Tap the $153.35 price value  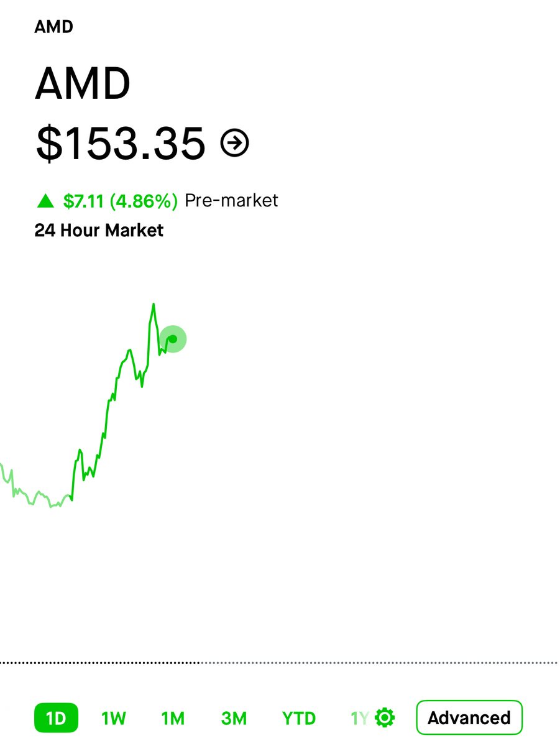121,144
